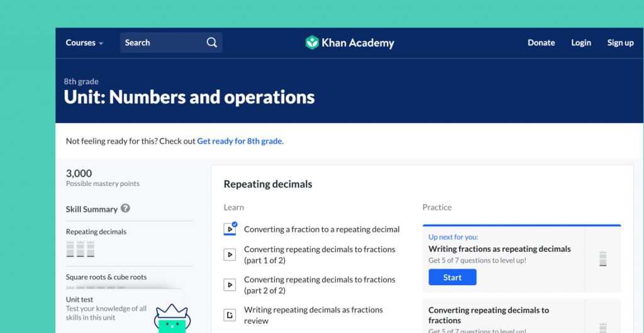Open Converting repeating decimals to fractions (part 2 of 2)

coord(319,285)
